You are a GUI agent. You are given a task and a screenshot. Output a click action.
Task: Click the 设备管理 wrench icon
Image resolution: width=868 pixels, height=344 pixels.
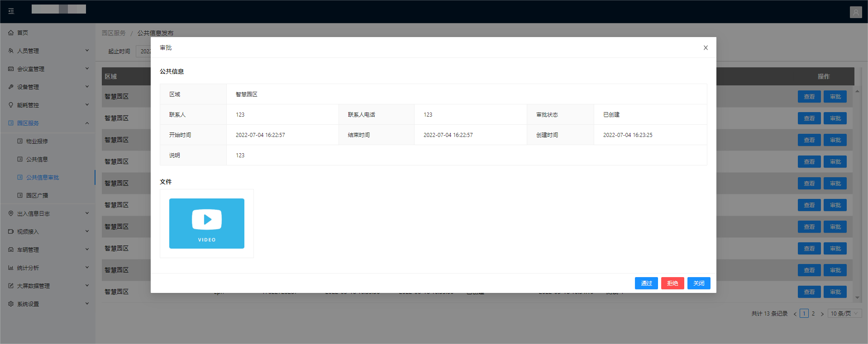11,87
